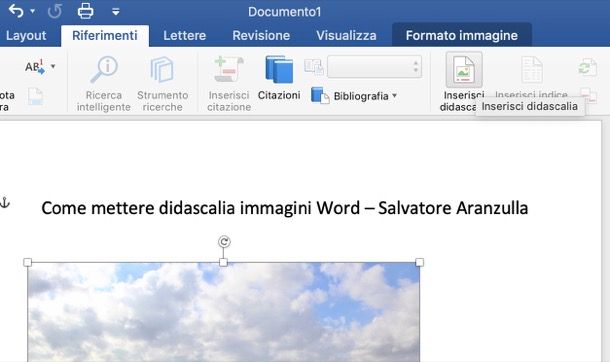
Task: Click the Inserisci indice table icon
Action: click(x=531, y=70)
